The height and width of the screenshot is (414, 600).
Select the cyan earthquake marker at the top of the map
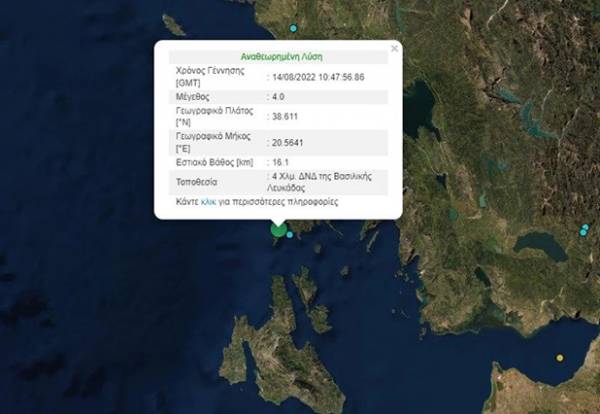pyautogui.click(x=293, y=28)
